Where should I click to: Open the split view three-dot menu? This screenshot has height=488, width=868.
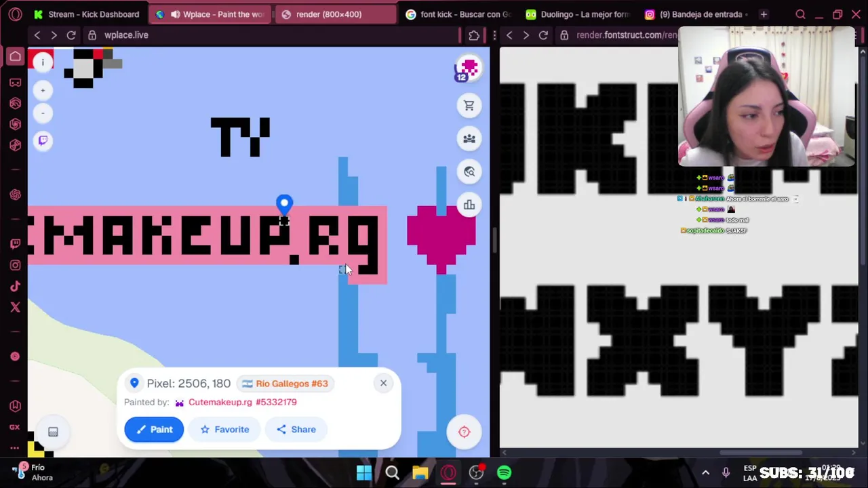[495, 35]
